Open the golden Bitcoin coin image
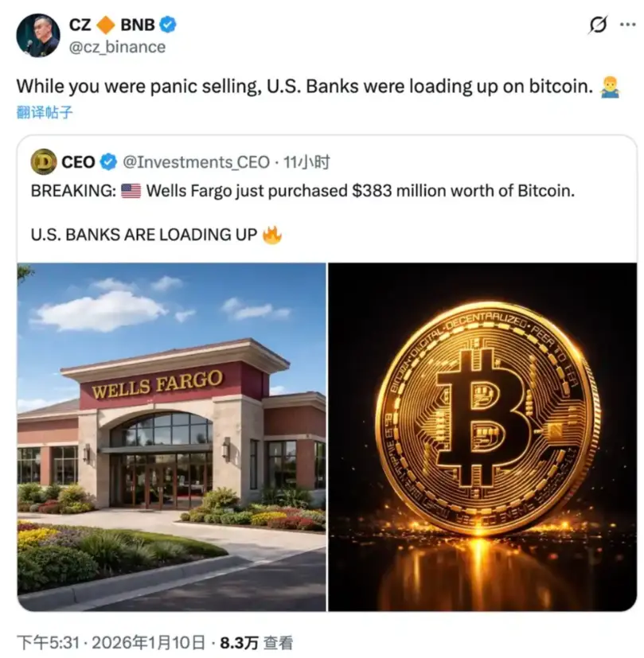The height and width of the screenshot is (658, 644). click(x=482, y=437)
